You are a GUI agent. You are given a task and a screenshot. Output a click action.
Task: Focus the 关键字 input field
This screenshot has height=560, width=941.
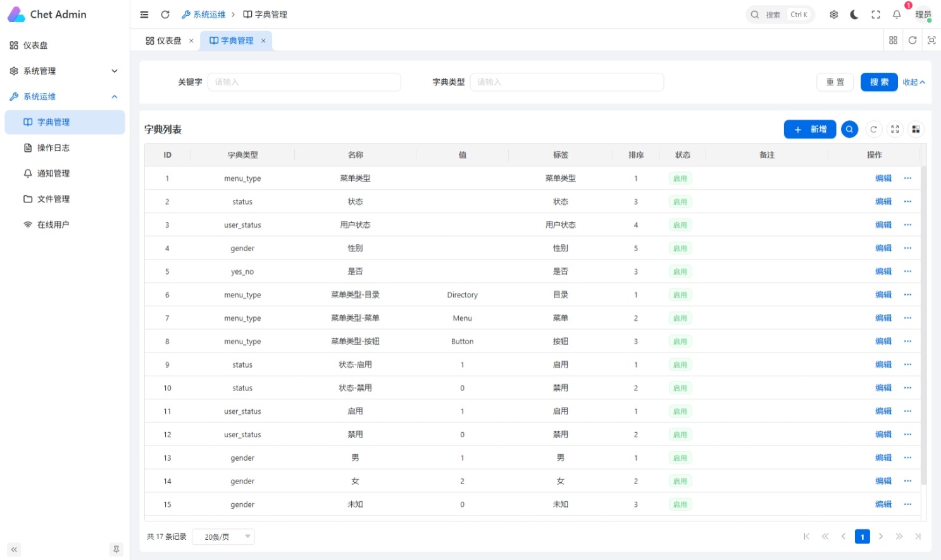[x=304, y=82]
